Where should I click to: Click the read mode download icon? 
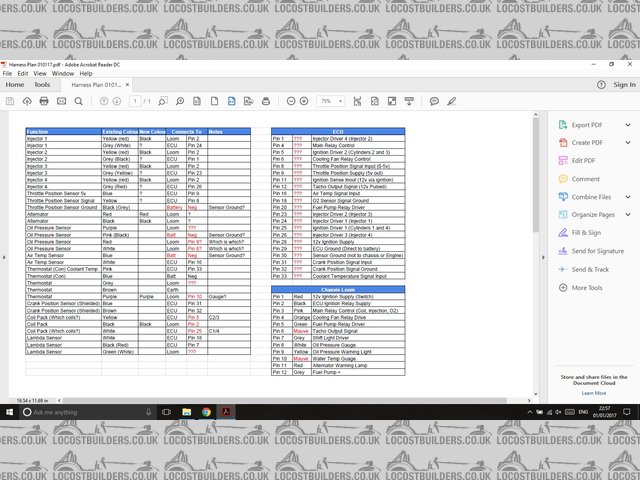coord(409,101)
